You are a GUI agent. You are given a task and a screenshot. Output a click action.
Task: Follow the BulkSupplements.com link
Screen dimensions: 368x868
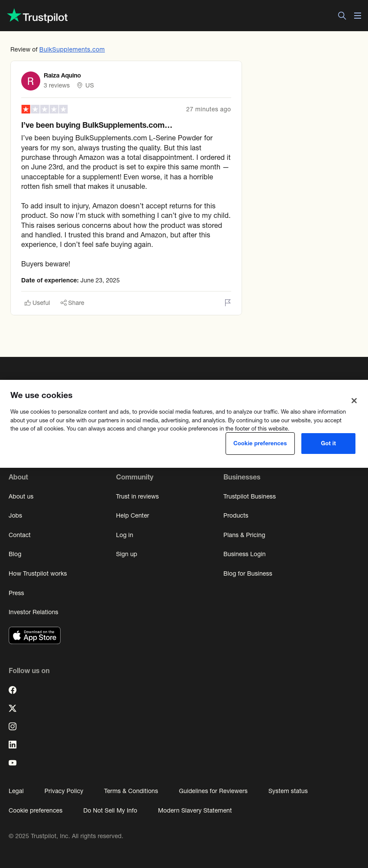[x=72, y=49]
